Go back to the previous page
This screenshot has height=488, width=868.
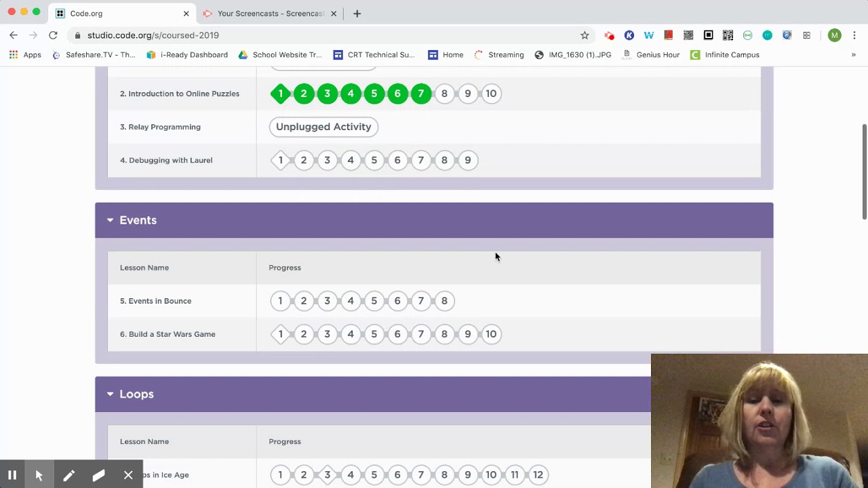point(14,35)
